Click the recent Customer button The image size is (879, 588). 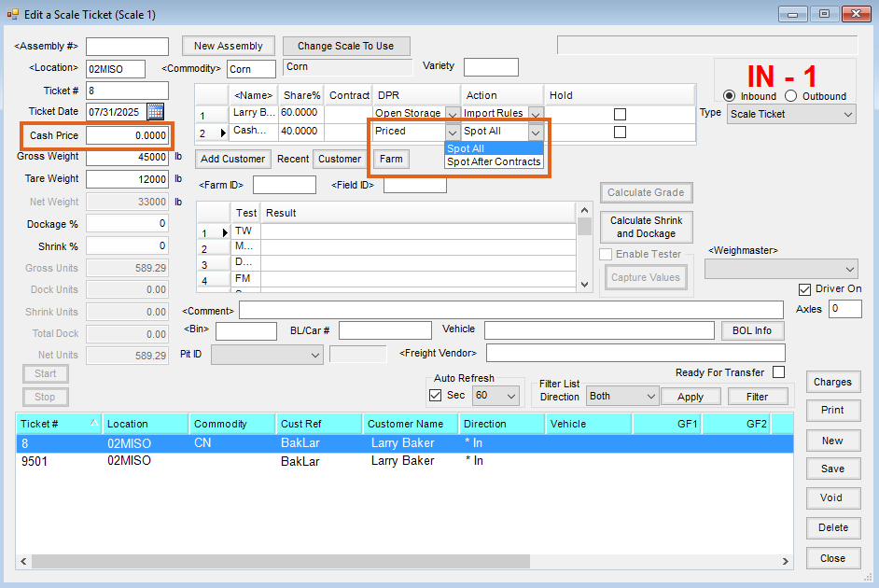[x=340, y=159]
